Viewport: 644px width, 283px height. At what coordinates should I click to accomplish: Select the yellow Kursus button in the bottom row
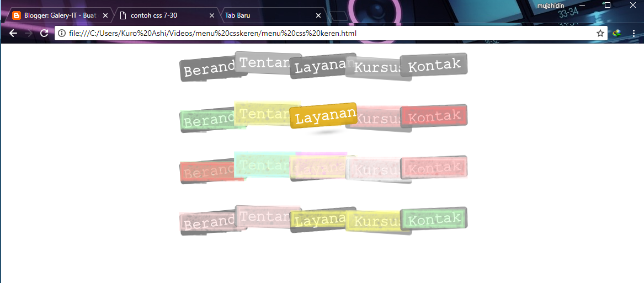(375, 221)
